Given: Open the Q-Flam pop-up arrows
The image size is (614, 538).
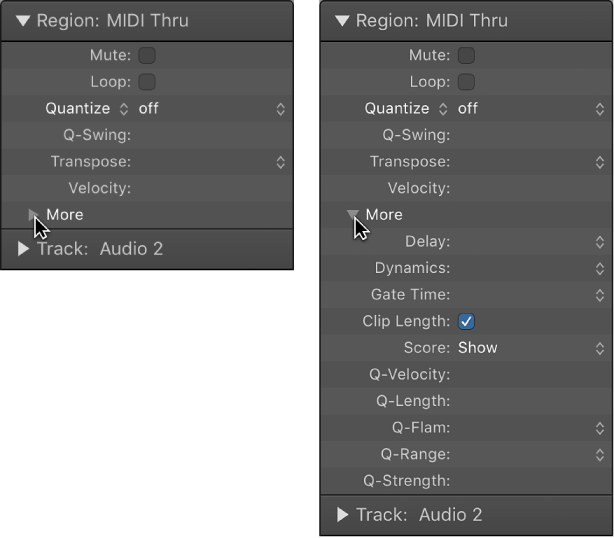Looking at the screenshot, I should click(x=600, y=428).
